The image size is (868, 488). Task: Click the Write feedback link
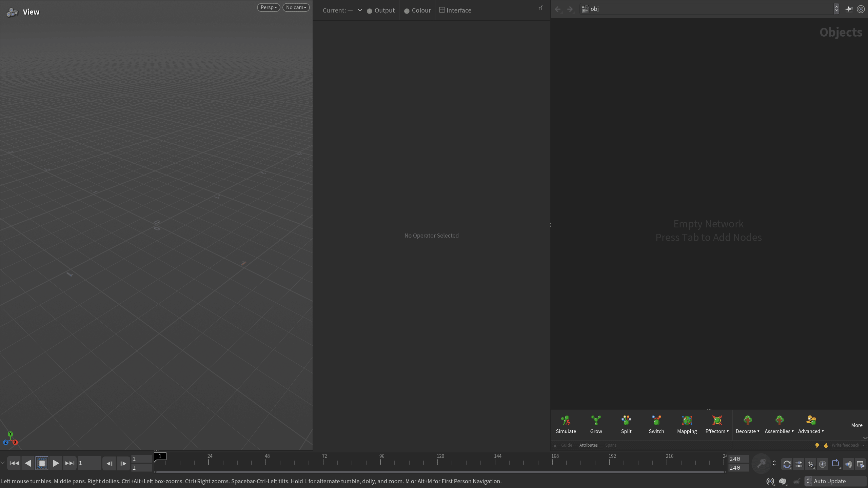[x=845, y=445]
